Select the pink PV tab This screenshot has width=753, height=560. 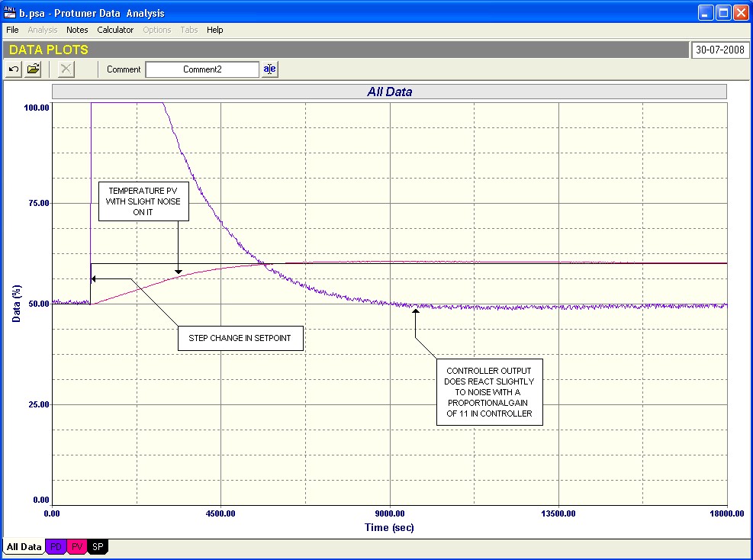point(77,546)
